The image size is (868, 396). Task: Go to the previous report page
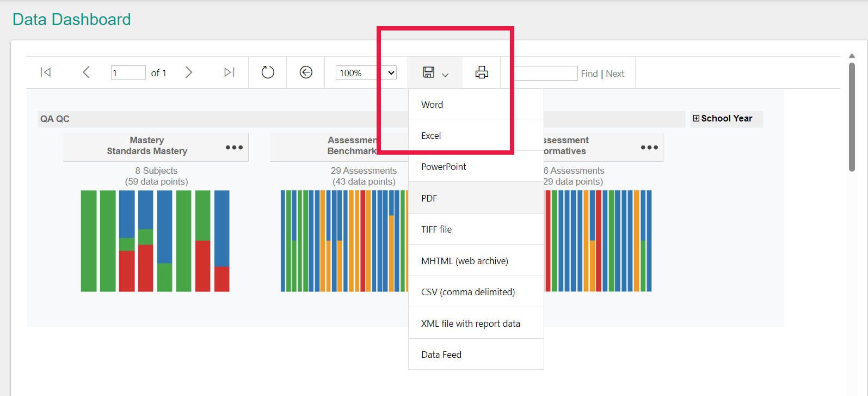click(x=86, y=72)
